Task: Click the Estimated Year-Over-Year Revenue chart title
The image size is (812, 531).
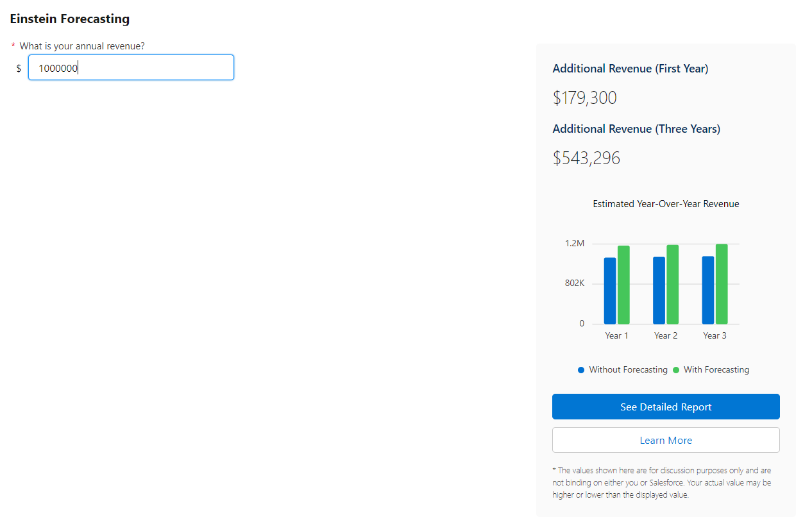Action: 666,204
